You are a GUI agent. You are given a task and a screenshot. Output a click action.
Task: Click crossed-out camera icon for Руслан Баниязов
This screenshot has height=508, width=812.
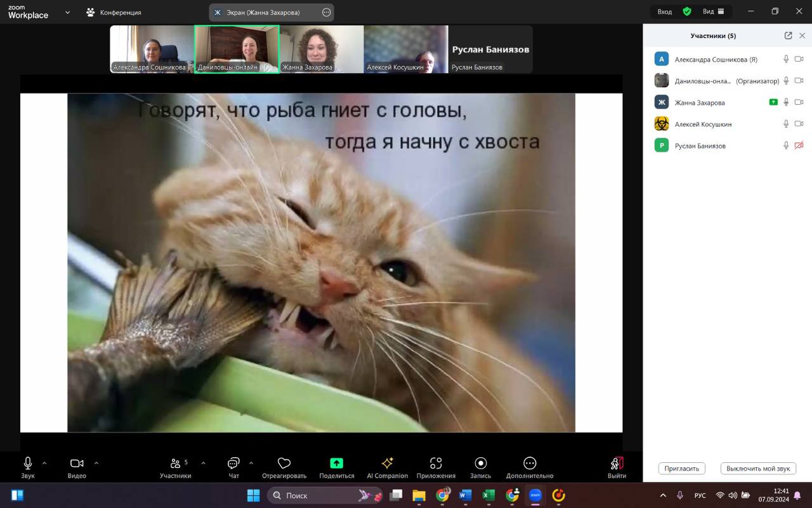799,145
